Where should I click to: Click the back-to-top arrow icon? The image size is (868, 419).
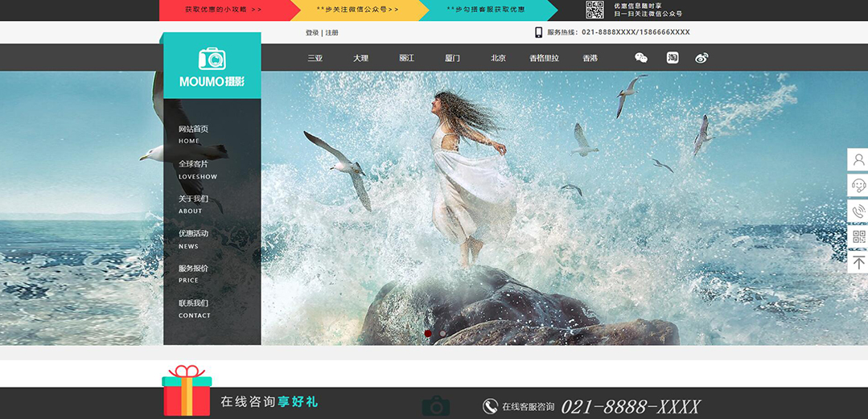click(858, 262)
